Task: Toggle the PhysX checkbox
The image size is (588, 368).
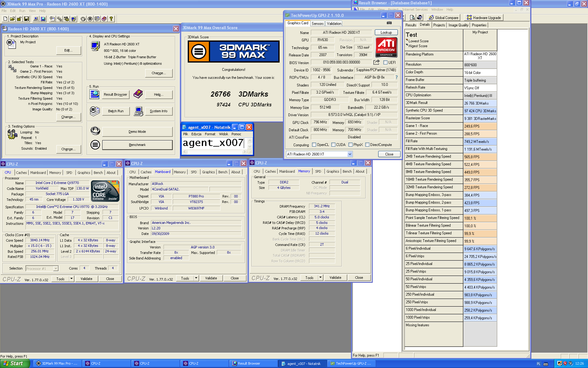Action: pyautogui.click(x=350, y=145)
